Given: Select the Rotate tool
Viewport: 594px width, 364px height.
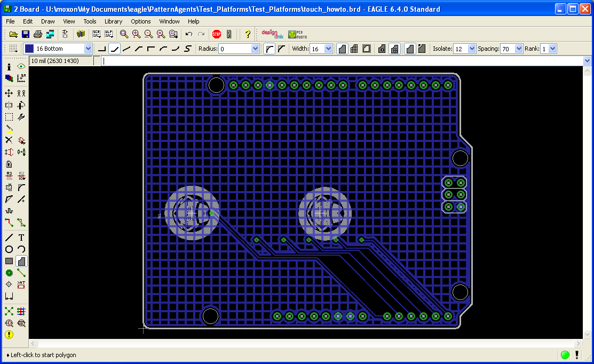Looking at the screenshot, I should tap(21, 105).
